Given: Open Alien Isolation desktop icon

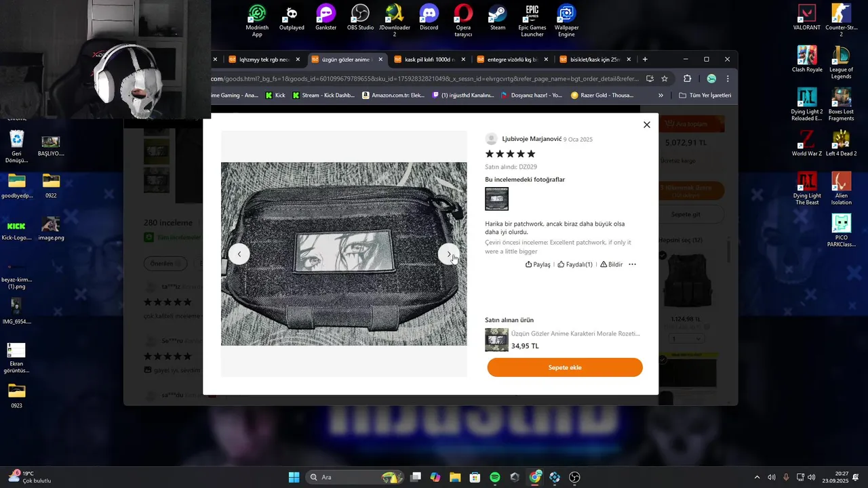Looking at the screenshot, I should point(841,188).
